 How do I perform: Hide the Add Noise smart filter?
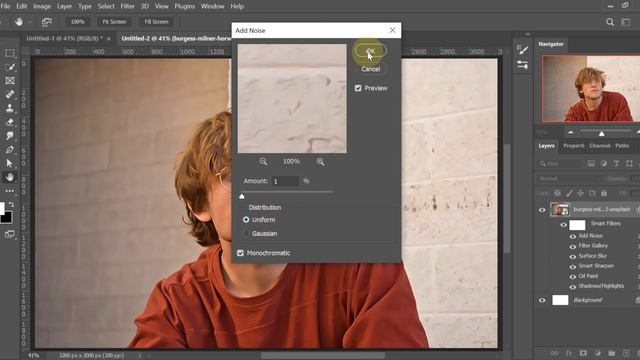coord(573,236)
